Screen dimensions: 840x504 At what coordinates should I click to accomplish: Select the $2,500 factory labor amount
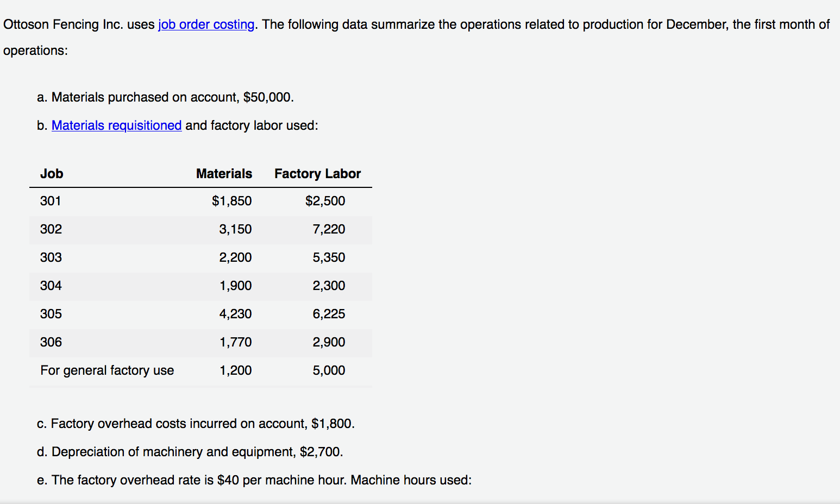tap(325, 201)
